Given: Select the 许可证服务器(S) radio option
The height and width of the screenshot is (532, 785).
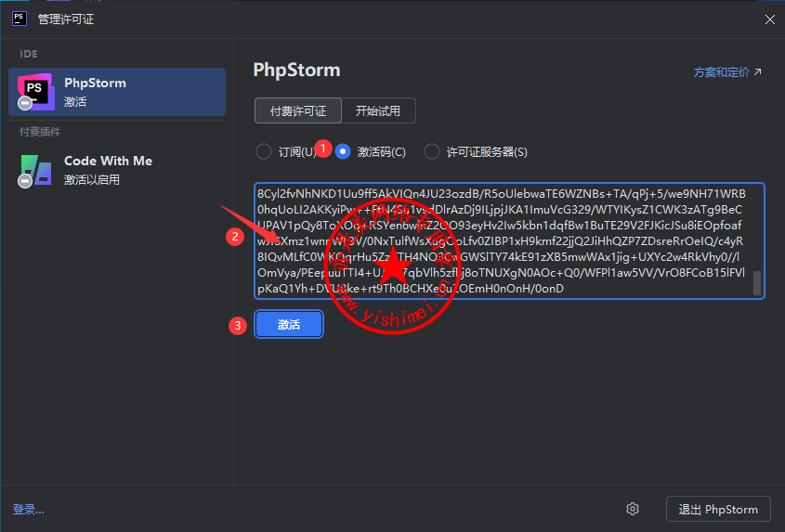Looking at the screenshot, I should click(x=432, y=151).
